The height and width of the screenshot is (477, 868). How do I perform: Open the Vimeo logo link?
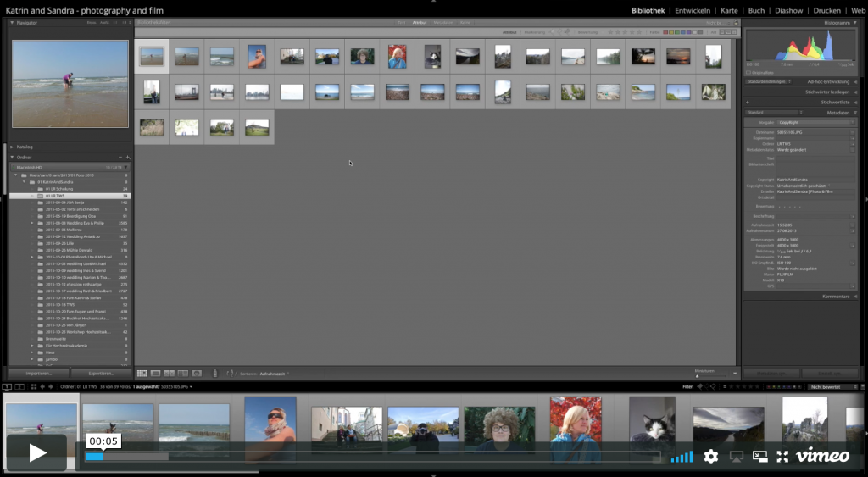click(822, 456)
